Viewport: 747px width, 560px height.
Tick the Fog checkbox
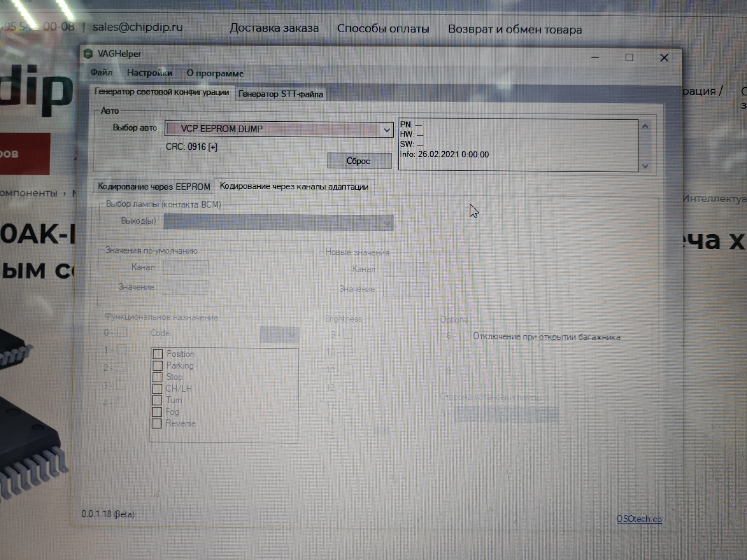(x=157, y=412)
